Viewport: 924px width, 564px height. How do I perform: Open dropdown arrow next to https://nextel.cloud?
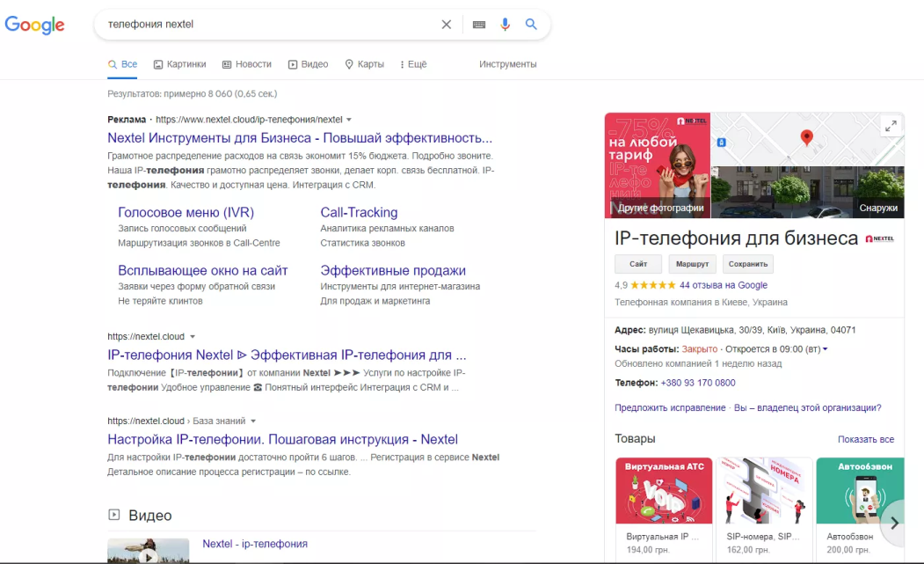pyautogui.click(x=193, y=337)
